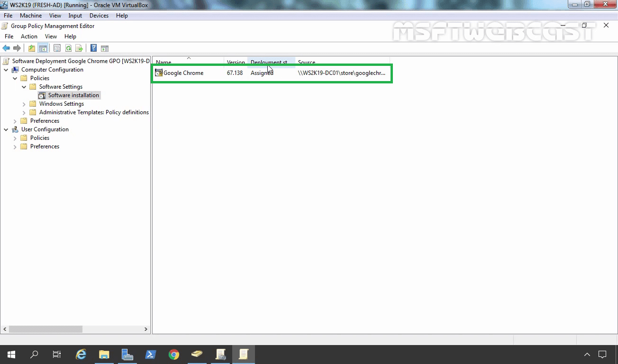Open VirtualBox Devices menu
Image resolution: width=618 pixels, height=364 pixels.
pyautogui.click(x=99, y=16)
